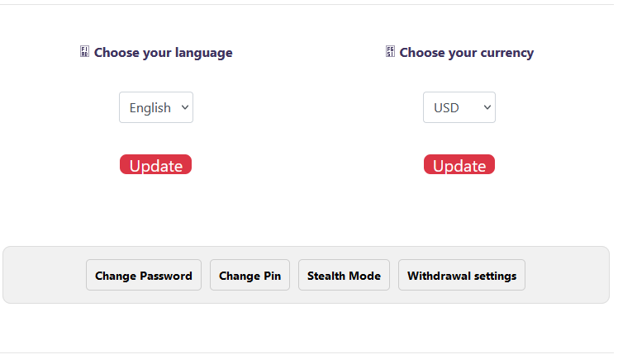618x364 pixels.
Task: Click the icon beside Choose your currency
Action: [390, 52]
